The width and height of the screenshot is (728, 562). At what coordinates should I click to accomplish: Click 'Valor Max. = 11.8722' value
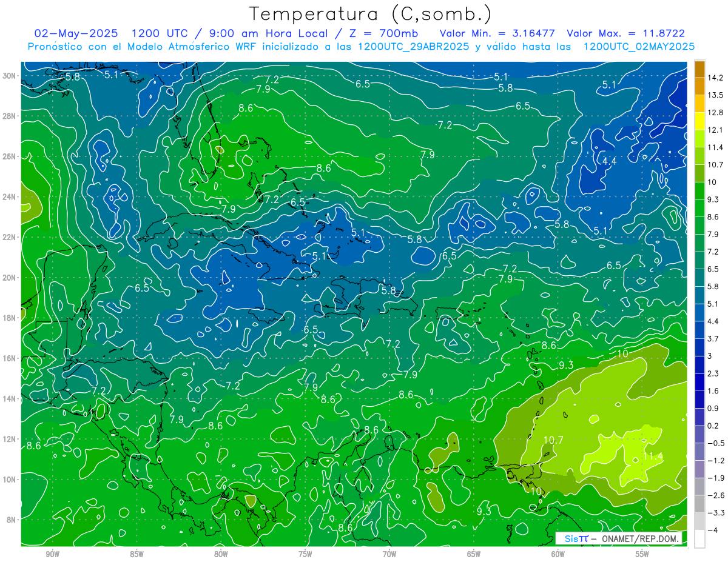(625, 33)
